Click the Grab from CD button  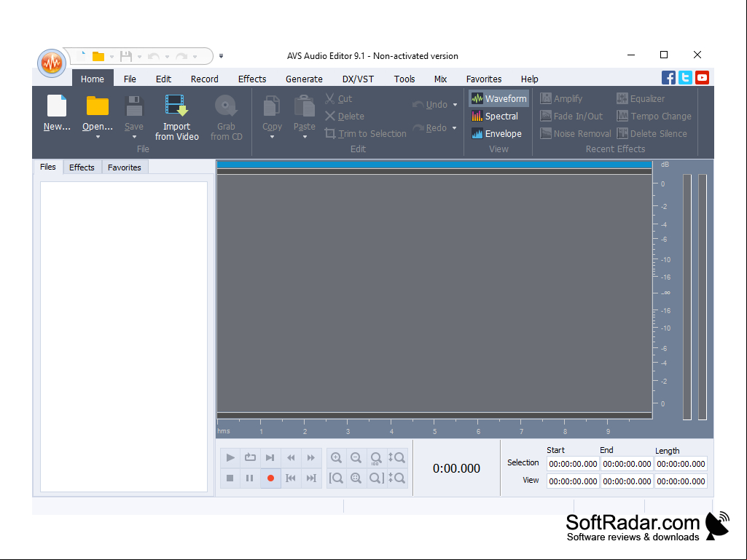[227, 117]
